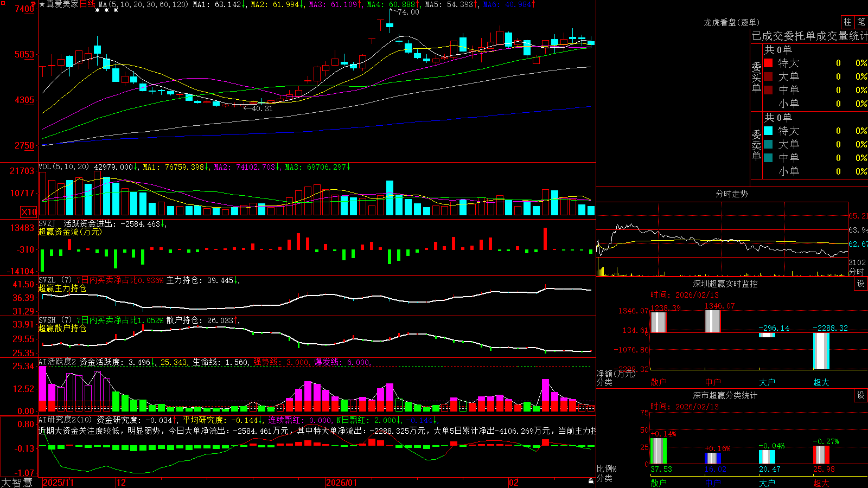Select the SVZL indicator label
Image resolution: width=868 pixels, height=488 pixels.
(47, 280)
